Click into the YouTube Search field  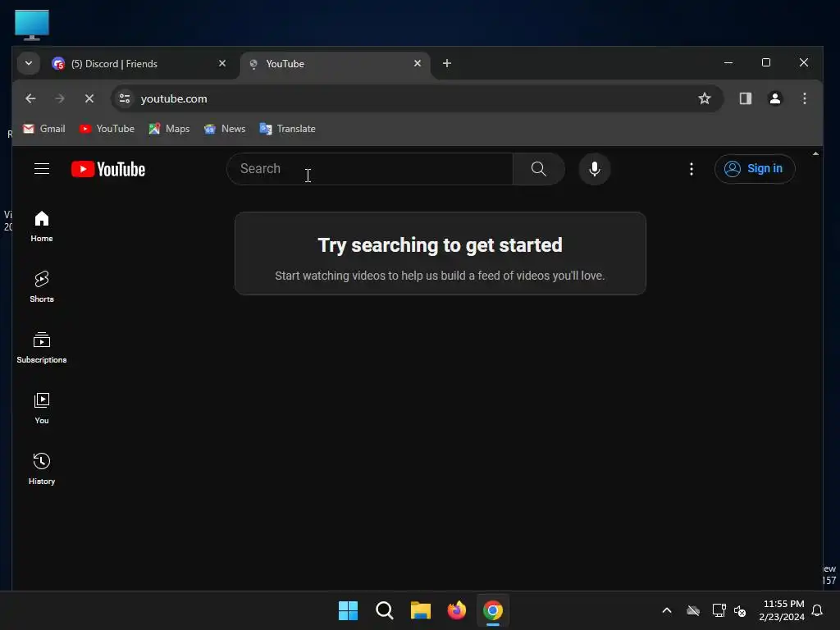point(370,169)
